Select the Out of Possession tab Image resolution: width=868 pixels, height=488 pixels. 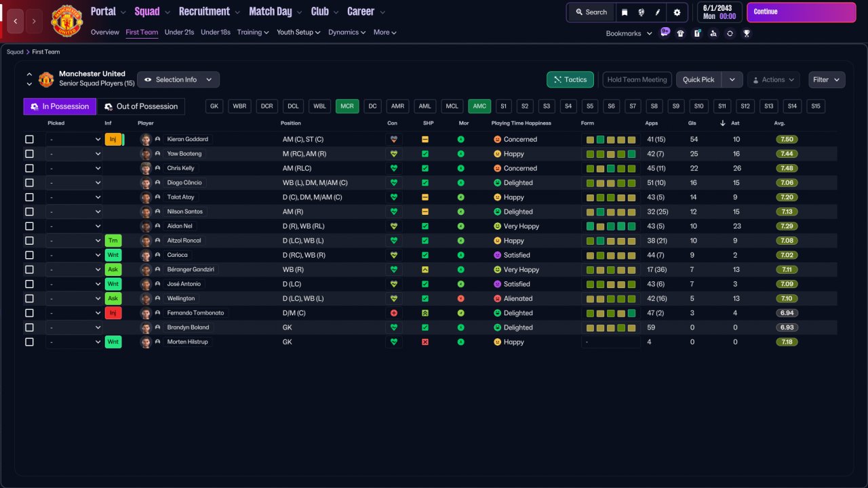tap(141, 106)
